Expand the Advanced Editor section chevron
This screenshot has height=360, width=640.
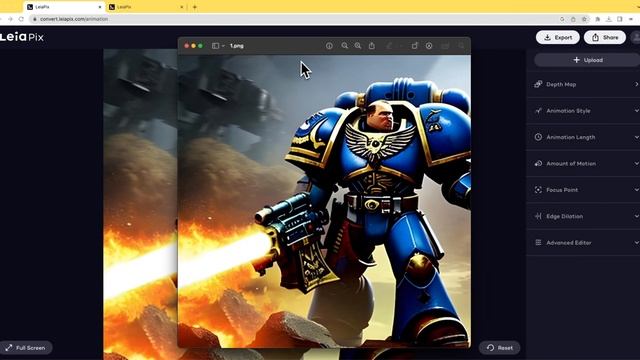[x=636, y=242]
